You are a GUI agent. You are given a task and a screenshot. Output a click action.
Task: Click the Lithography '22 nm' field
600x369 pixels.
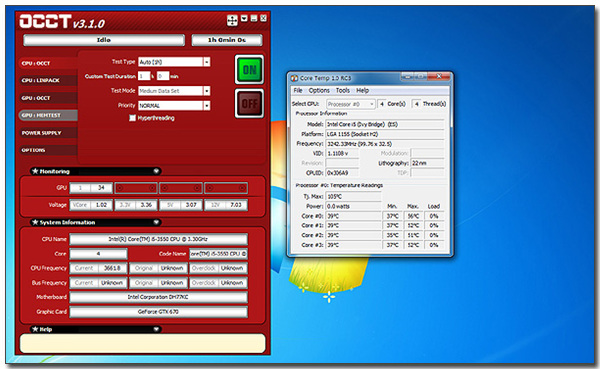pos(427,163)
